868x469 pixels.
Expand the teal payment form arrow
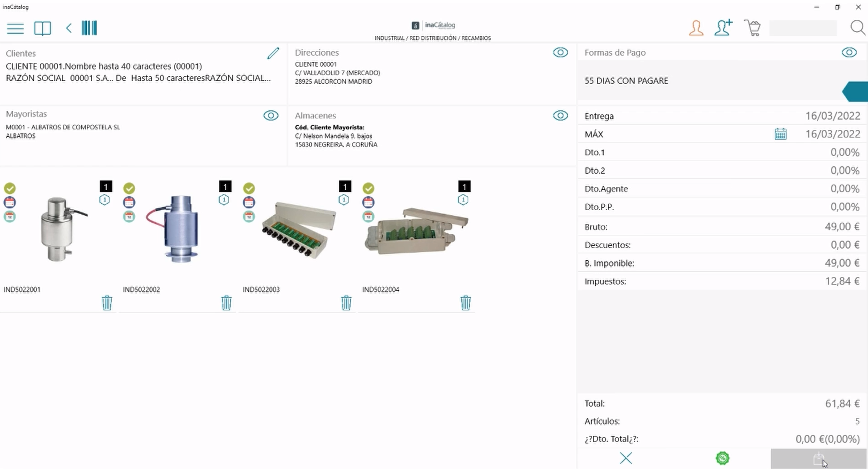click(x=855, y=92)
